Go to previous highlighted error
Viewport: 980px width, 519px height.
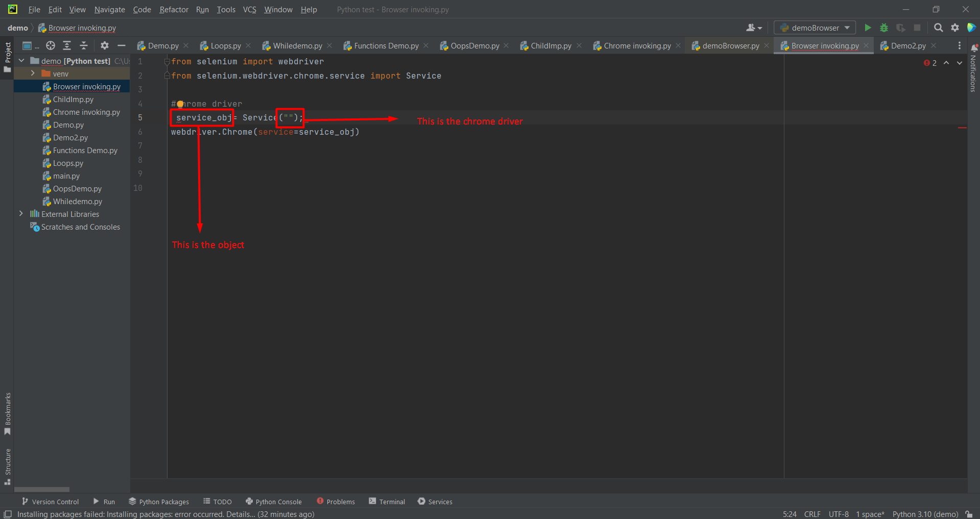(x=946, y=63)
